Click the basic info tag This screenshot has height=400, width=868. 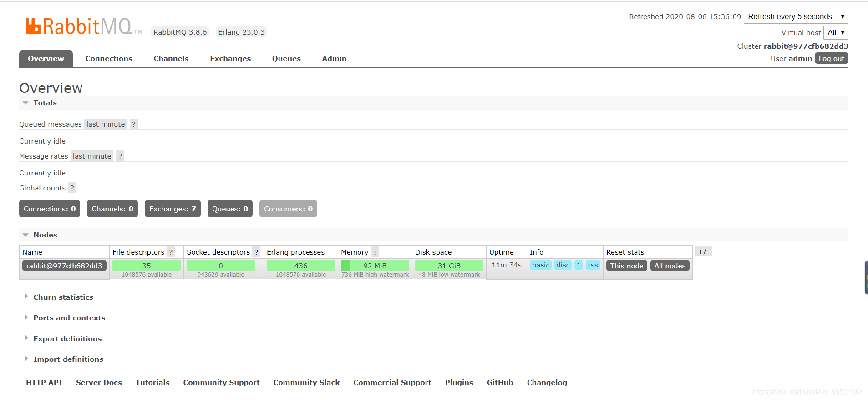541,265
